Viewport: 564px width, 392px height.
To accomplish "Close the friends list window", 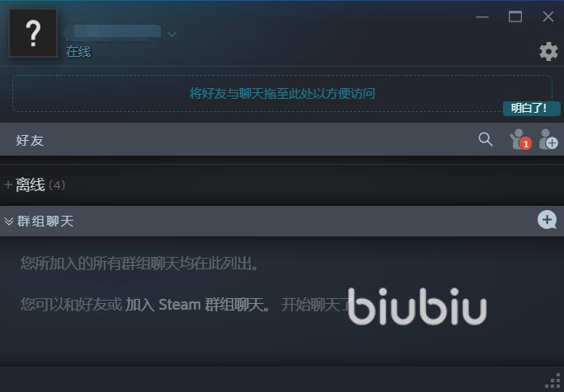I will [x=548, y=16].
